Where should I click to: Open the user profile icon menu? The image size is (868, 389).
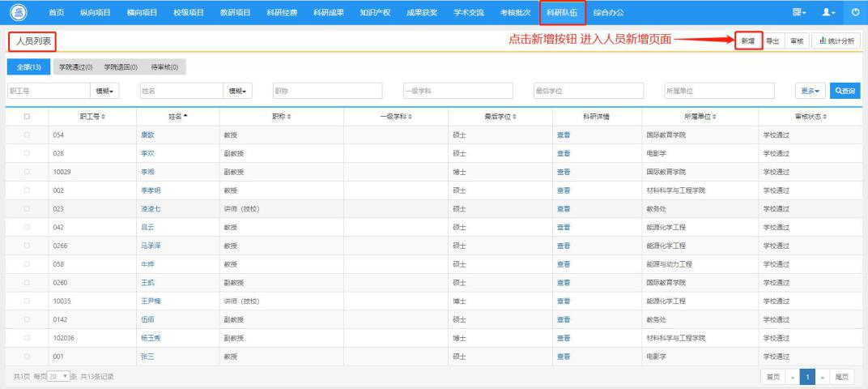pos(828,12)
